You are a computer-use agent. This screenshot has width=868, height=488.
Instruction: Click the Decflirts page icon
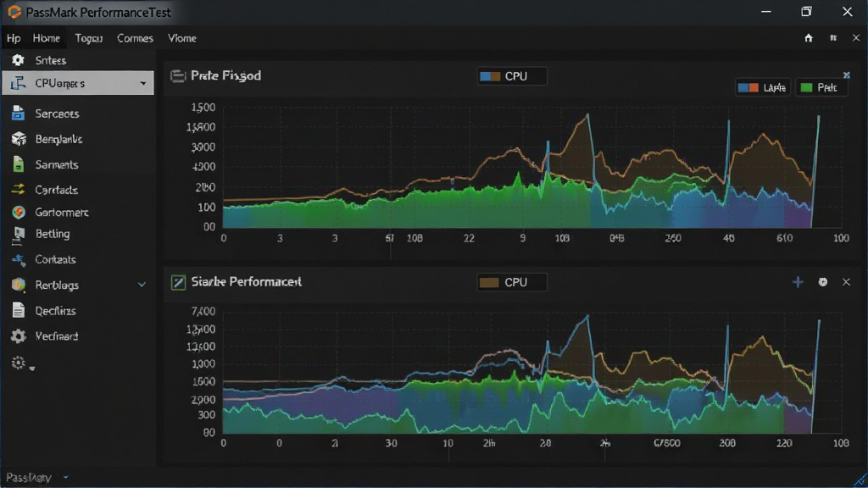click(19, 310)
